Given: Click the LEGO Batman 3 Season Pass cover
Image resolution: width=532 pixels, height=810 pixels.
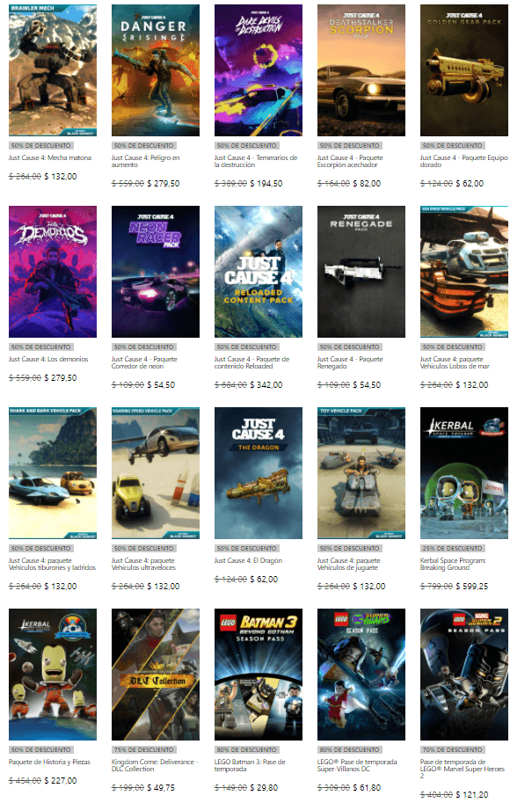Looking at the screenshot, I should pos(258,675).
